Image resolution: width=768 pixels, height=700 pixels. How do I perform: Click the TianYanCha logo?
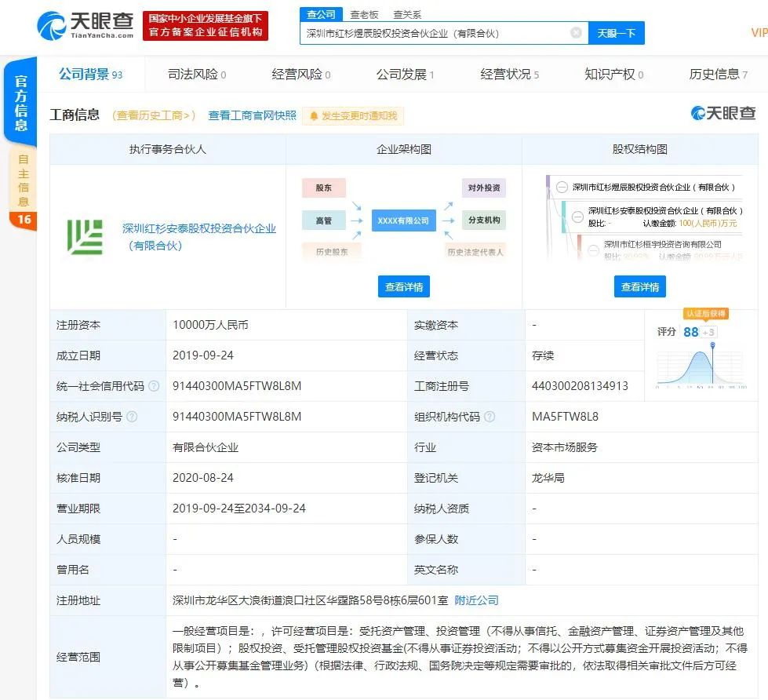coord(86,25)
